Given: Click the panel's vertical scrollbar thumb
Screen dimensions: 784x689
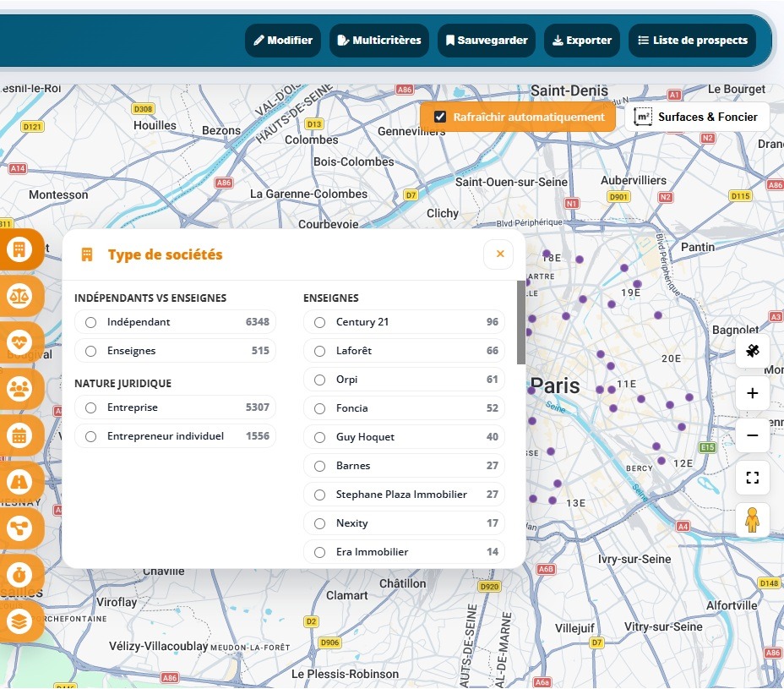Looking at the screenshot, I should 521,322.
